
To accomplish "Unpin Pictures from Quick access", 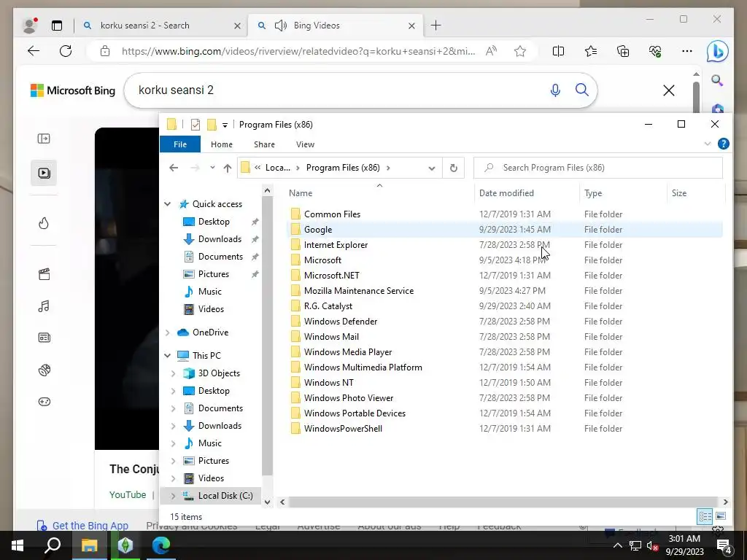I will 255,274.
